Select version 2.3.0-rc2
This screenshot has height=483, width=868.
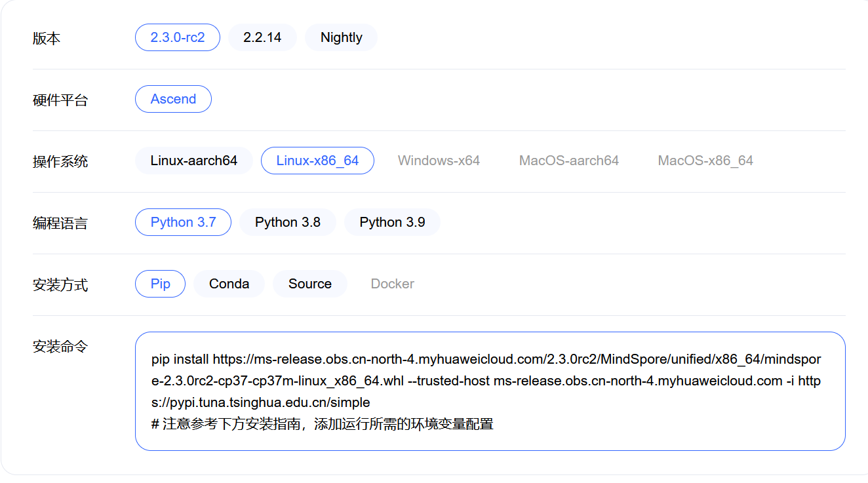tap(177, 37)
